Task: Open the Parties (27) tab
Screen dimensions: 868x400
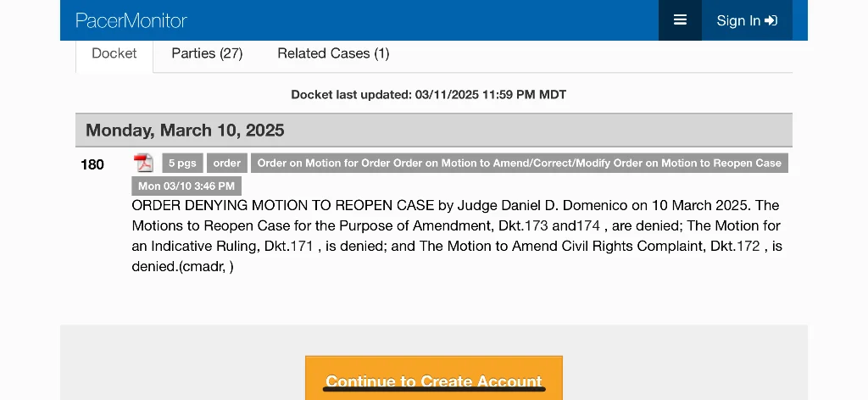Action: click(x=207, y=53)
